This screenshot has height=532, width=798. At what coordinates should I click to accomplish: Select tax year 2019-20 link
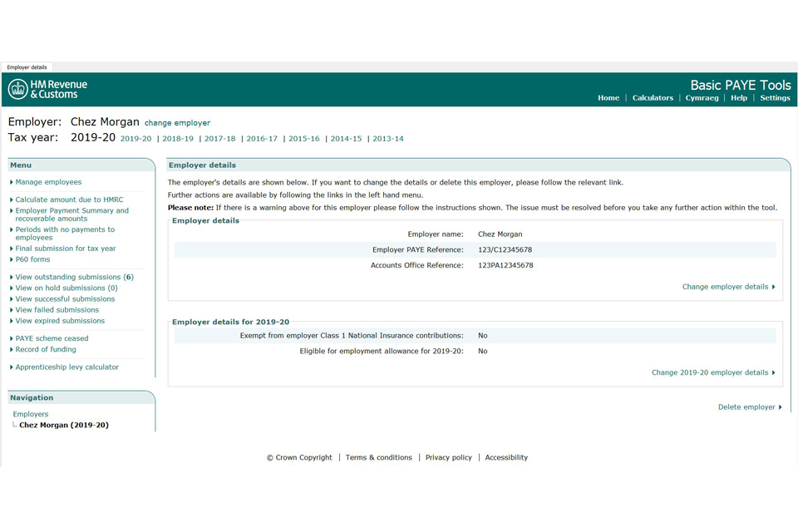pyautogui.click(x=135, y=139)
